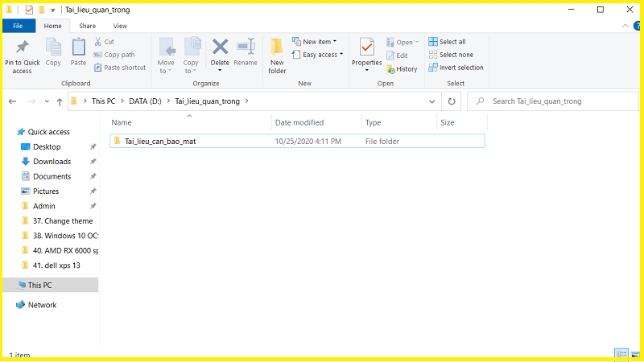
Task: Open the New item dropdown
Action: (x=314, y=42)
